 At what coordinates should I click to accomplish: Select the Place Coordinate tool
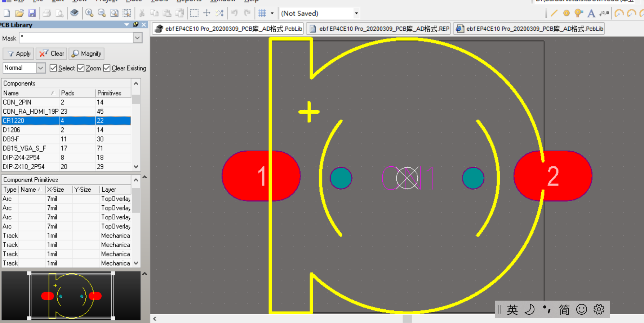[x=604, y=13]
